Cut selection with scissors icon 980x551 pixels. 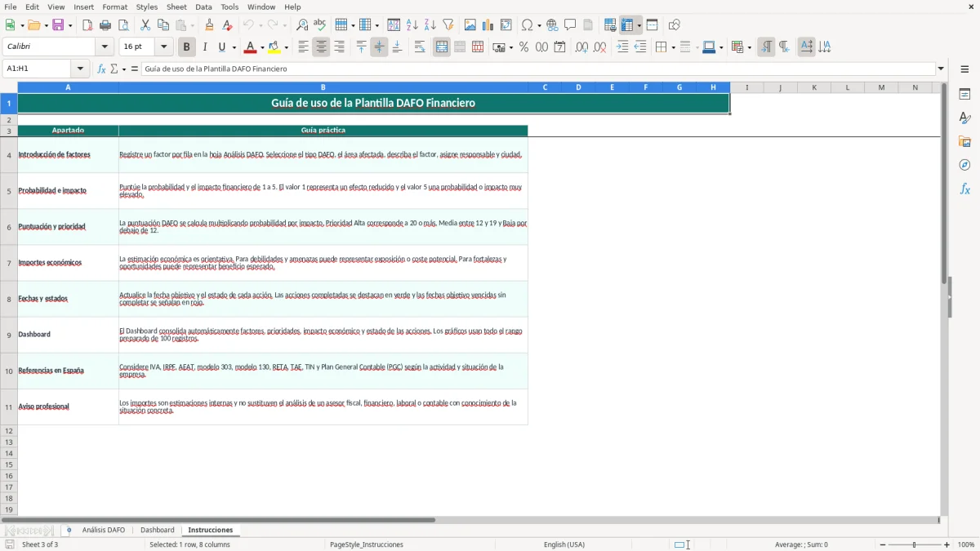click(x=145, y=25)
